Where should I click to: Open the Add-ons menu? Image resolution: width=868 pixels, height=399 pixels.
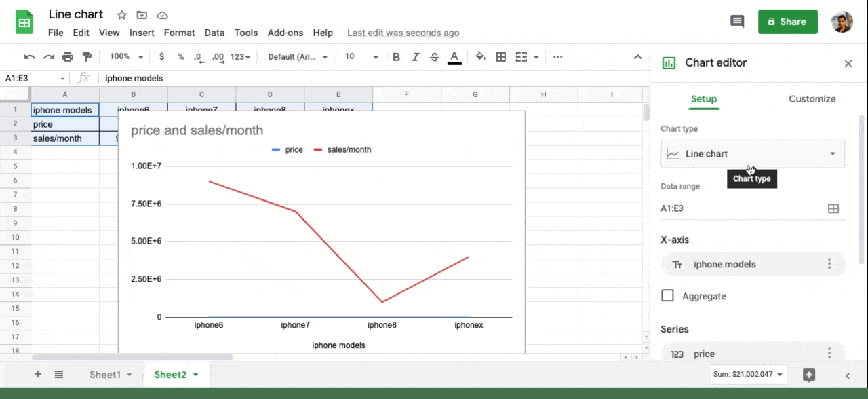pyautogui.click(x=285, y=33)
